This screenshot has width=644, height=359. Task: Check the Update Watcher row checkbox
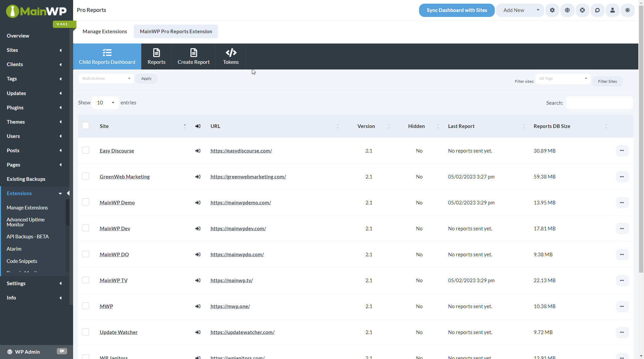pyautogui.click(x=85, y=331)
